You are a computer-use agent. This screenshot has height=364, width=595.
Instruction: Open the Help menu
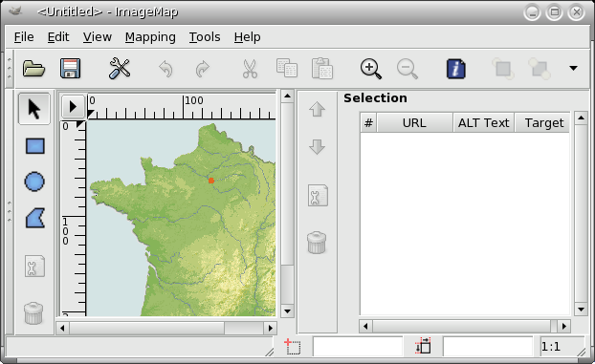click(x=247, y=37)
